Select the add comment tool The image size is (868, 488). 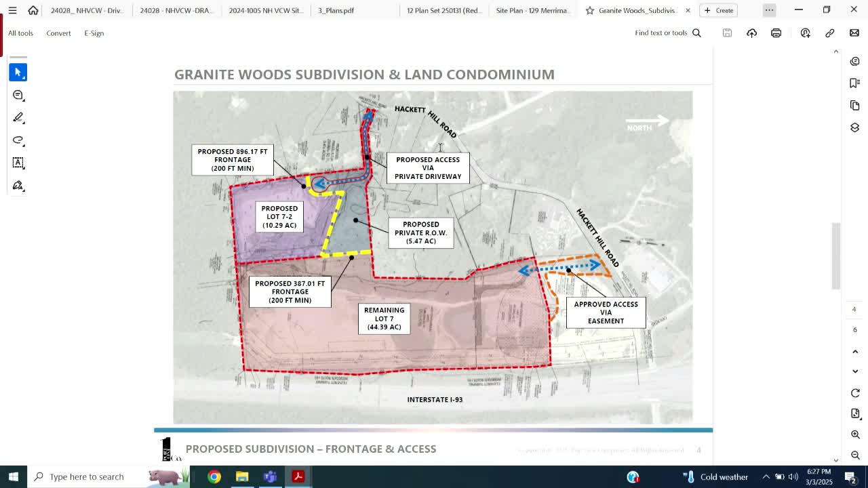tap(18, 95)
